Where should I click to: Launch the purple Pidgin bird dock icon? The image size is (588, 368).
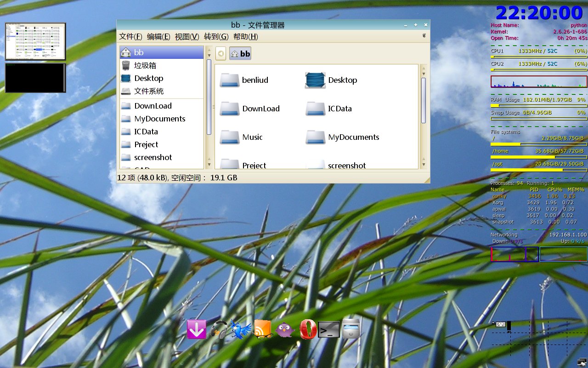tap(285, 329)
